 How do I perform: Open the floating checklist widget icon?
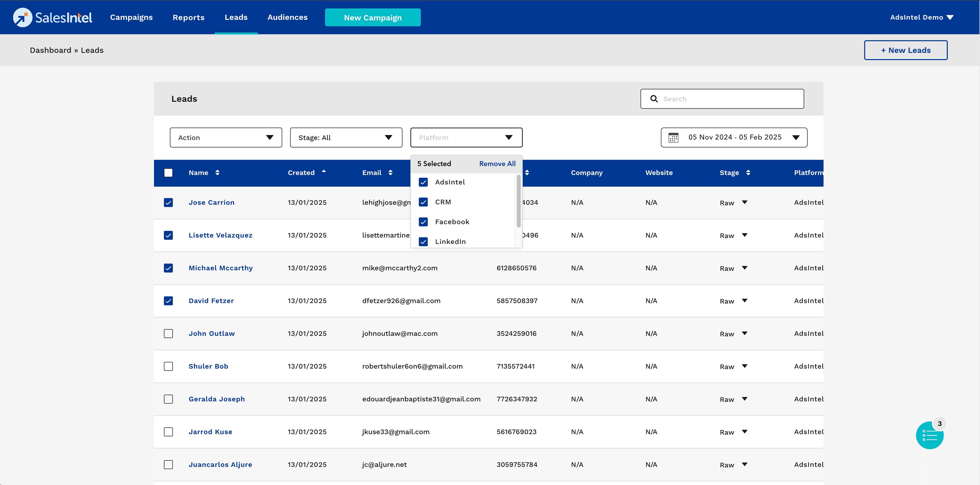pyautogui.click(x=929, y=436)
